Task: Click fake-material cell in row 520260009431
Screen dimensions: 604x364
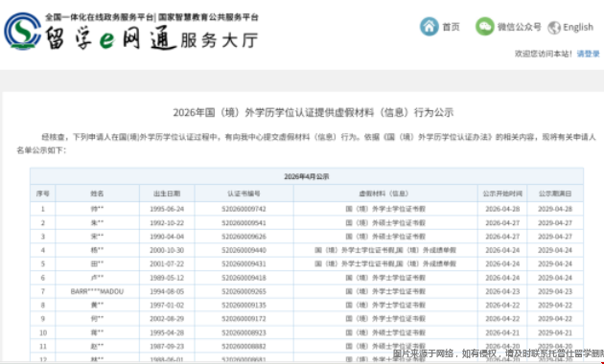Action: tap(385, 264)
